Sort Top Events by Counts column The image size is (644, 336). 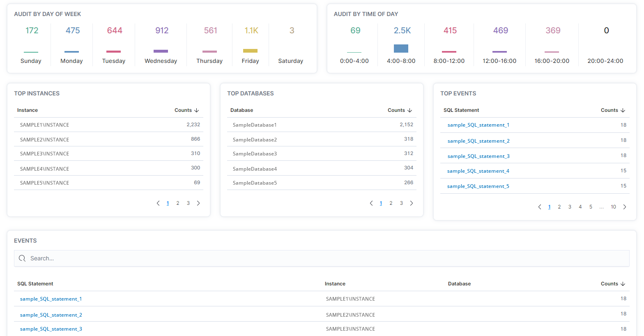[613, 110]
